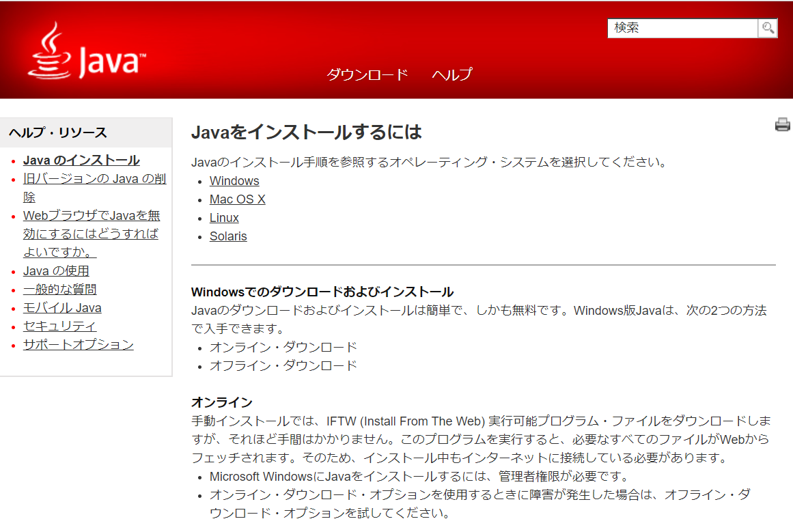
Task: Open the Solaris install instructions link
Action: click(x=228, y=236)
